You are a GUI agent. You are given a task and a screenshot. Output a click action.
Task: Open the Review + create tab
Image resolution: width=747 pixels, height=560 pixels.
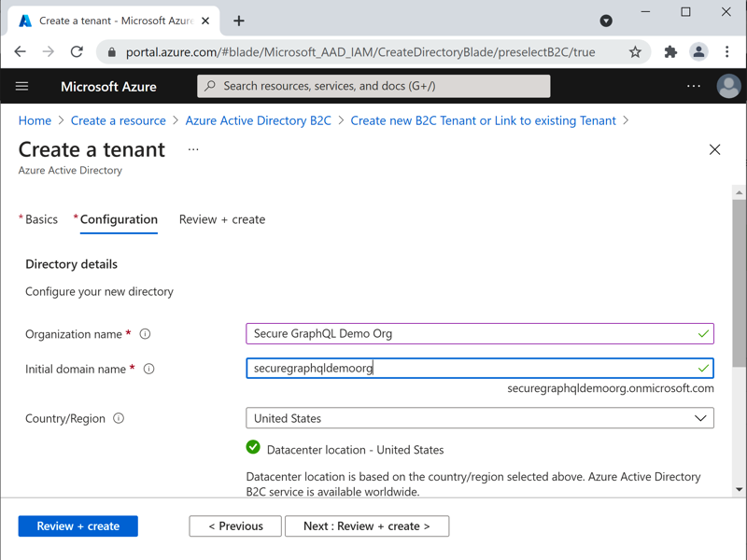(222, 219)
